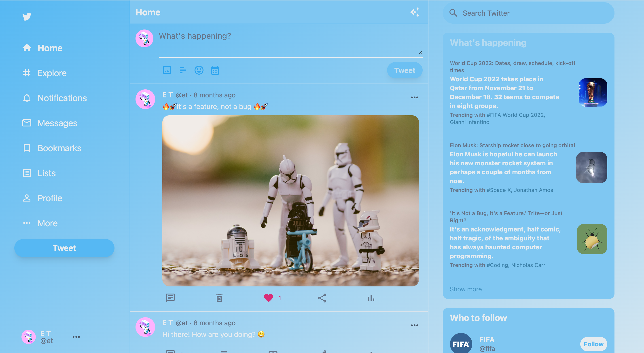Open Notifications in the sidebar
The height and width of the screenshot is (353, 644).
[55, 98]
